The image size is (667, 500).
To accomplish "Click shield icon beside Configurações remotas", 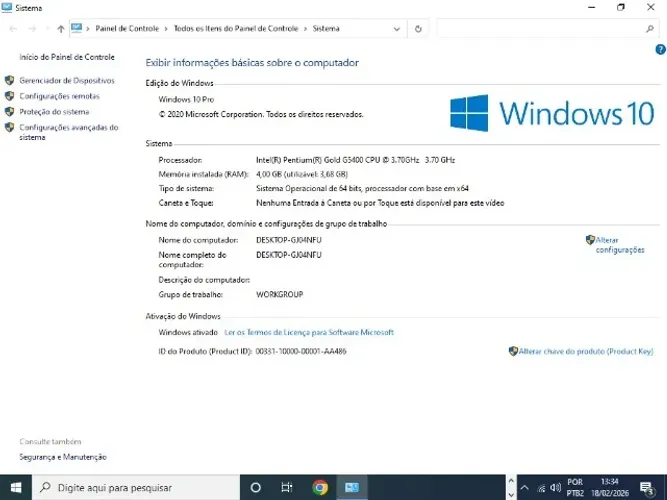I will click(x=9, y=96).
